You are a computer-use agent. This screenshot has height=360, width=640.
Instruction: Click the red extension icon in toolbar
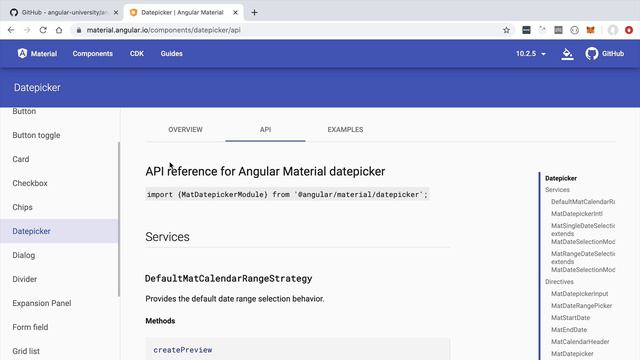(629, 30)
